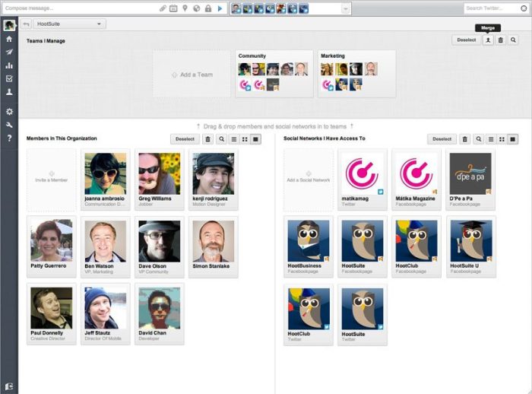Select member Simon Stanlake
The width and height of the screenshot is (532, 394).
click(x=214, y=247)
